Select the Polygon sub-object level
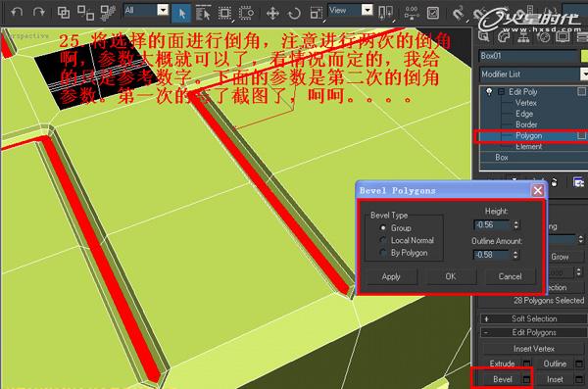This screenshot has height=389, width=588. pyautogui.click(x=528, y=135)
